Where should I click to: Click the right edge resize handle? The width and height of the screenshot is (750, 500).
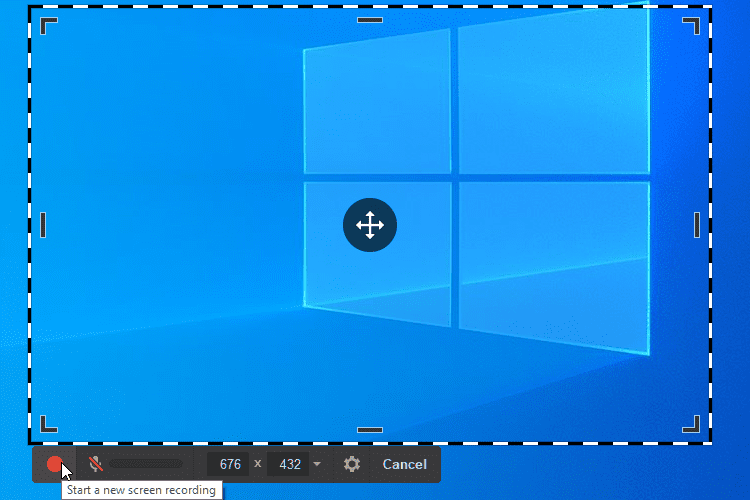click(697, 225)
